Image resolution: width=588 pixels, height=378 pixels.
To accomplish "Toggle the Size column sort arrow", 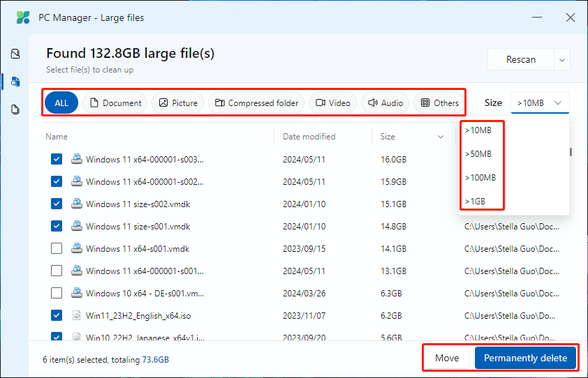I will 441,137.
